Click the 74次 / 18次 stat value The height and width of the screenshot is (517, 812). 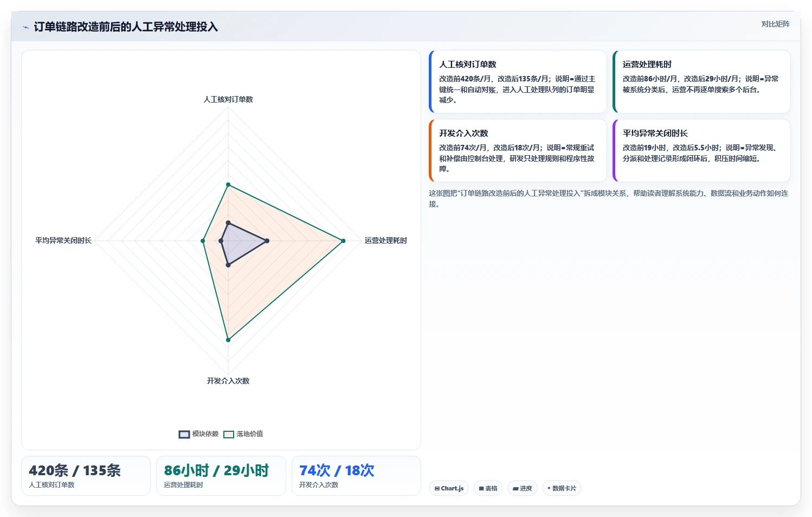click(337, 471)
